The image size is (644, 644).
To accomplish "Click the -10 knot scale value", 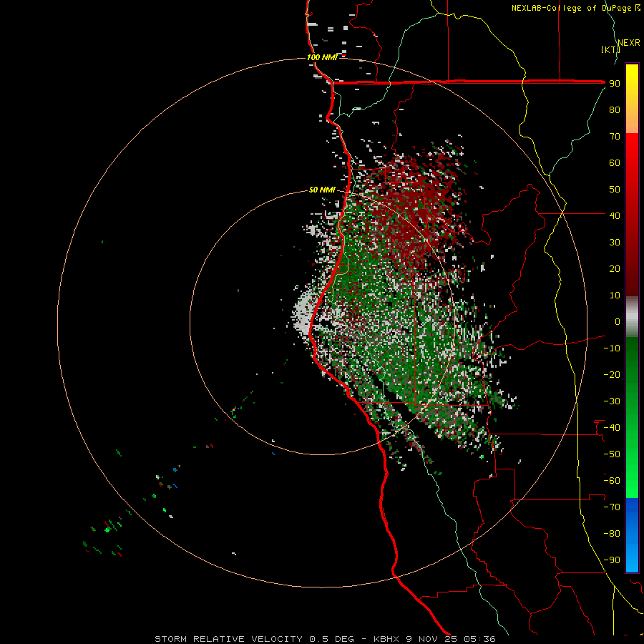I will (x=612, y=348).
